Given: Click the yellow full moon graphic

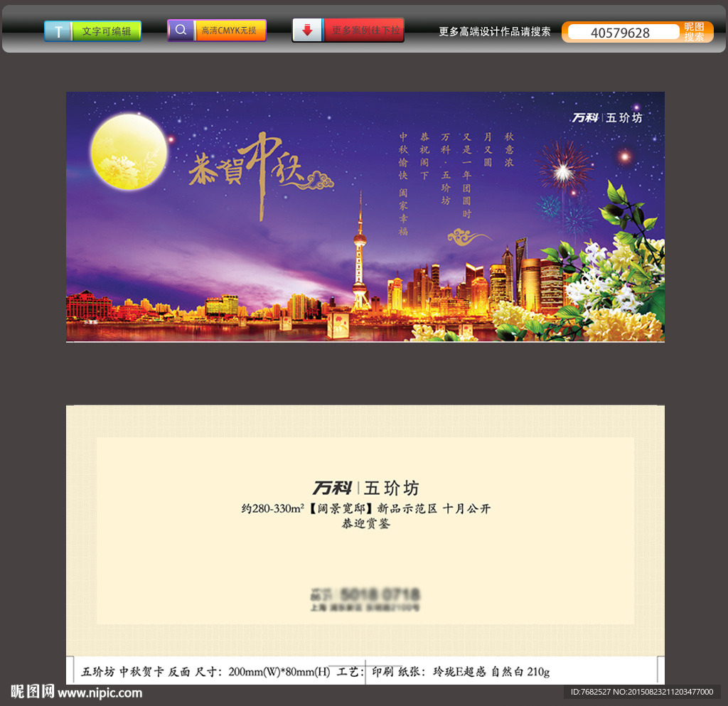Looking at the screenshot, I should [x=129, y=151].
